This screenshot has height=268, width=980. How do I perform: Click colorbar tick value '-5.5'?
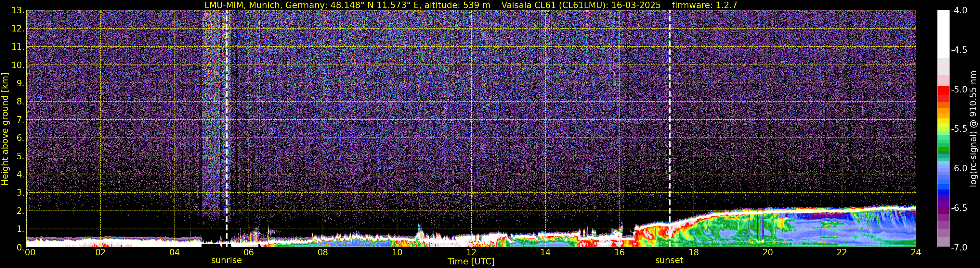pos(959,129)
